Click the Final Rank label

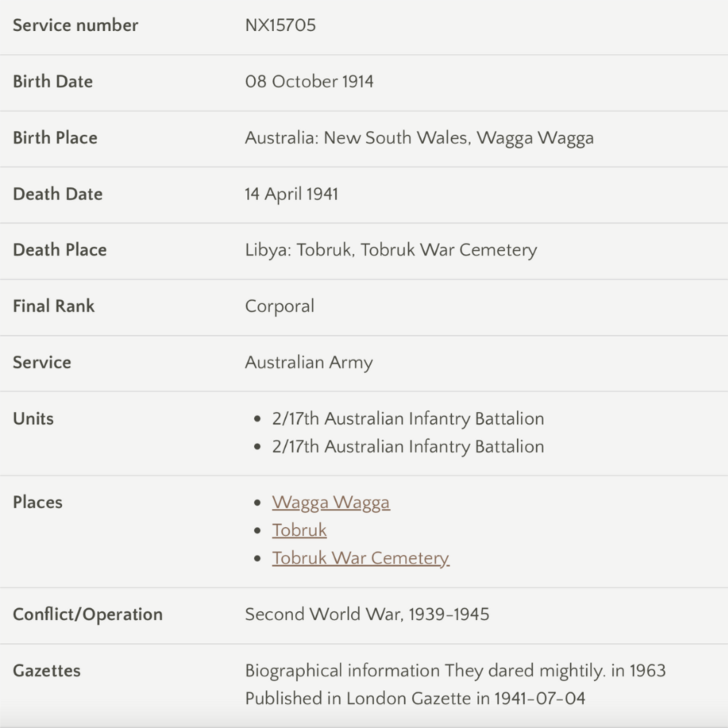(x=53, y=306)
